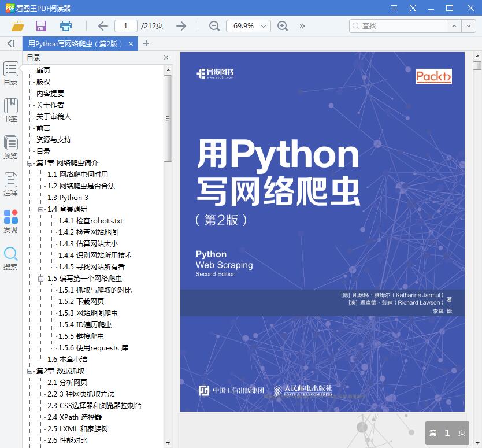Open 1.4.2 检查网站地图 section
482x448 pixels.
(x=88, y=232)
